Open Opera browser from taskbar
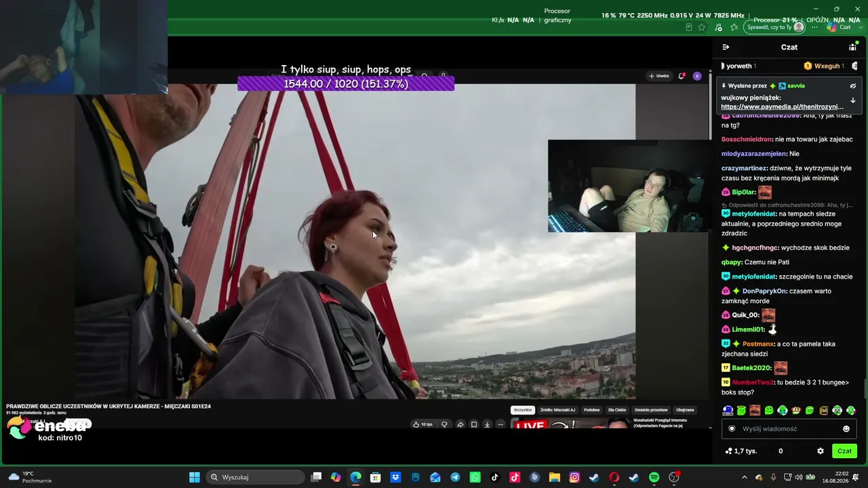Viewport: 868px width, 488px height. click(x=614, y=477)
